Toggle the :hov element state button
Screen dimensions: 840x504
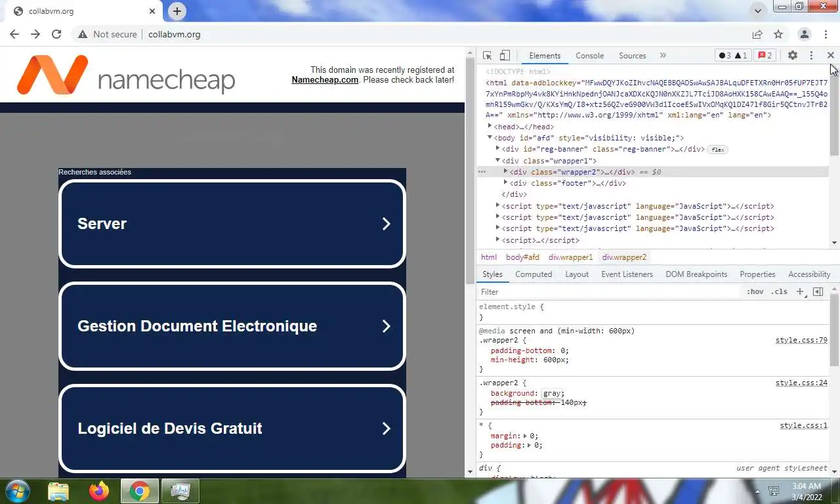coord(755,292)
